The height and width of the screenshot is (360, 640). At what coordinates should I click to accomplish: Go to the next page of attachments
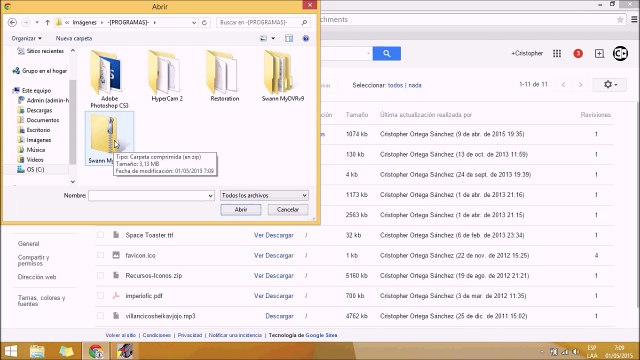click(580, 84)
